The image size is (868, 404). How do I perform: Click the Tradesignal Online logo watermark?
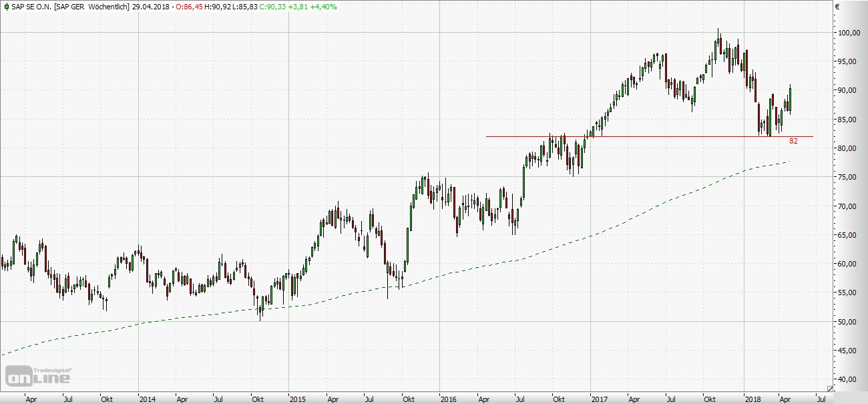pos(39,375)
